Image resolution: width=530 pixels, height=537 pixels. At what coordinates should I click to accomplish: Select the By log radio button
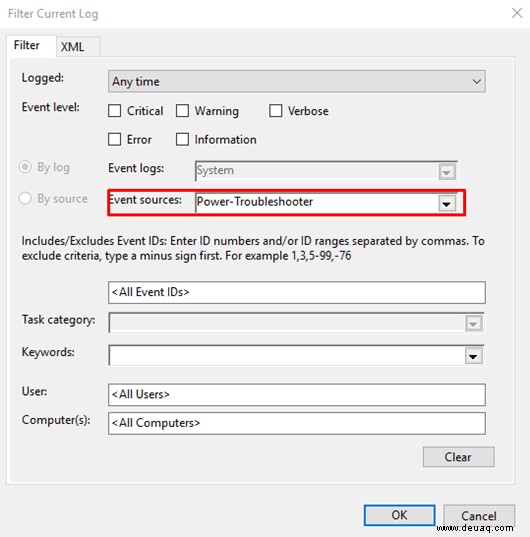[x=25, y=167]
